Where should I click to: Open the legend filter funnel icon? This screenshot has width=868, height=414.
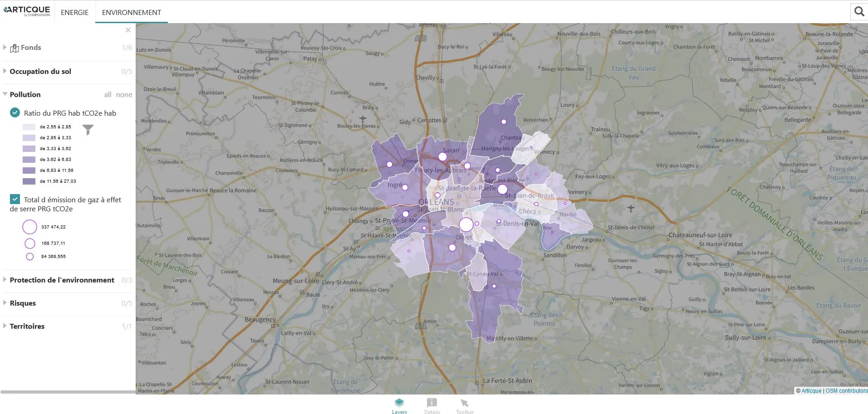(88, 130)
